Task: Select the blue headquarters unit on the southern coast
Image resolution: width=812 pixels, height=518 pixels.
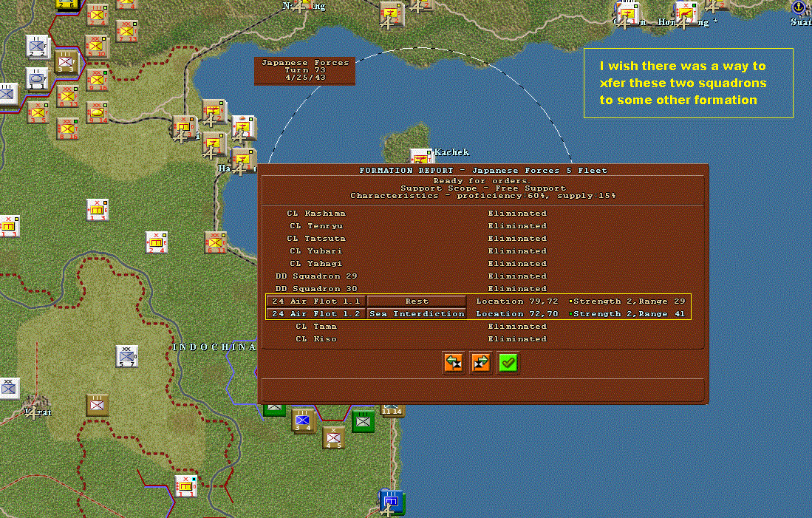Action: pyautogui.click(x=392, y=501)
